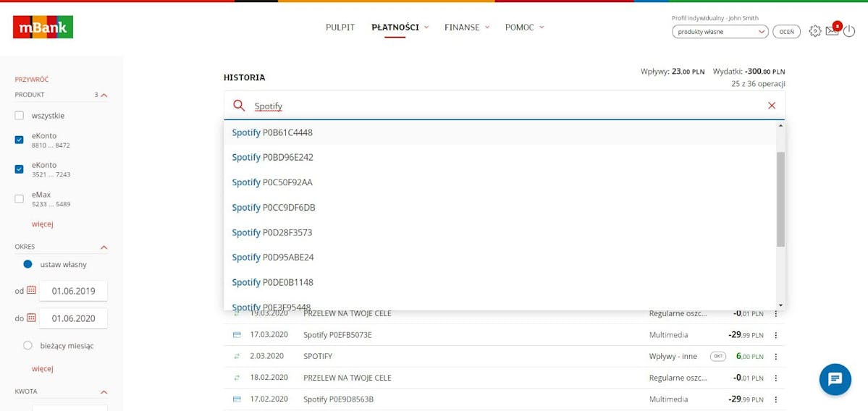Click the mBank logo
Viewport: 868px width, 411px height.
[x=43, y=27]
